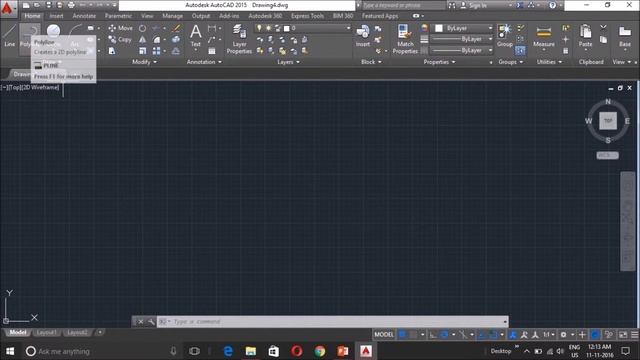
Task: Open Windows Start menu
Action: pyautogui.click(x=10, y=351)
